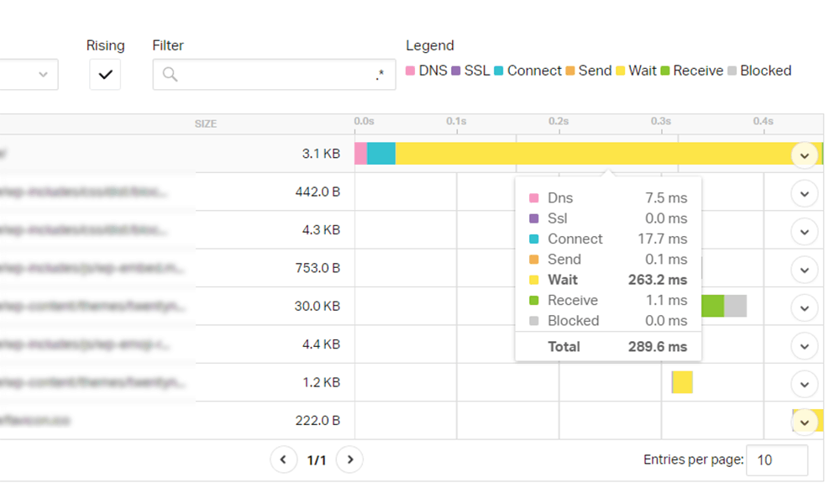This screenshot has width=840, height=504.
Task: Expand the 753.0 B request row chevron
Action: click(804, 270)
